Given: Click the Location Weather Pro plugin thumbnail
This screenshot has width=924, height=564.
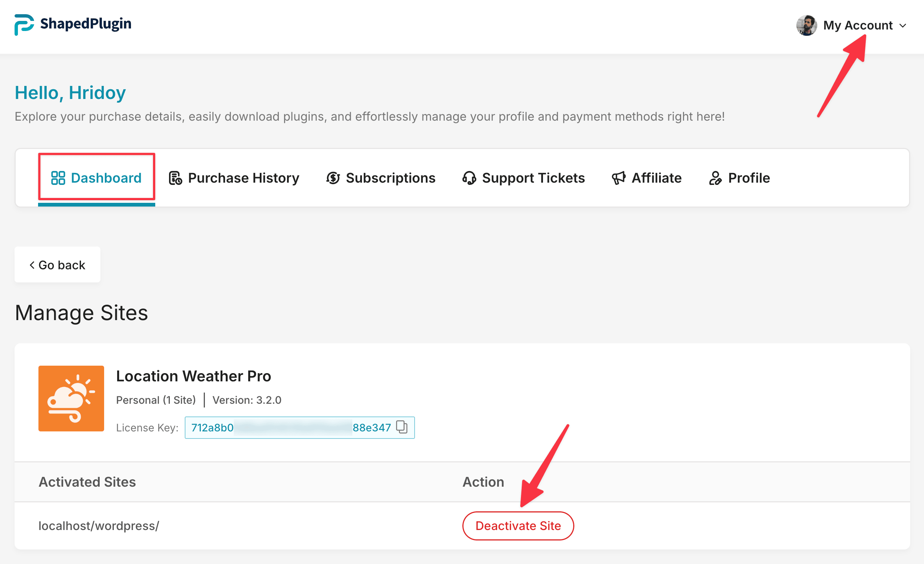Looking at the screenshot, I should [x=71, y=398].
